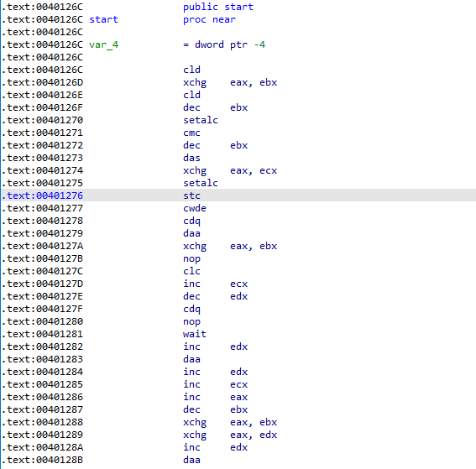Click the highlighted stc instruction

(191, 195)
